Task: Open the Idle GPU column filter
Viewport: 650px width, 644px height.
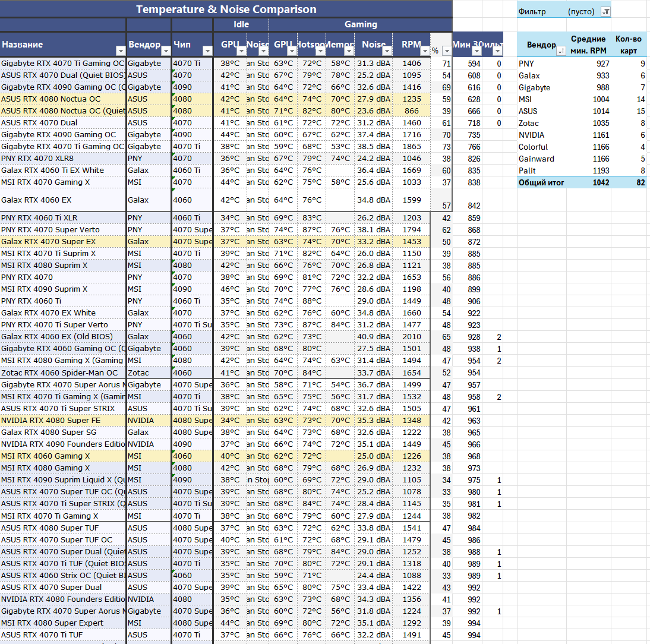Action: pyautogui.click(x=241, y=51)
